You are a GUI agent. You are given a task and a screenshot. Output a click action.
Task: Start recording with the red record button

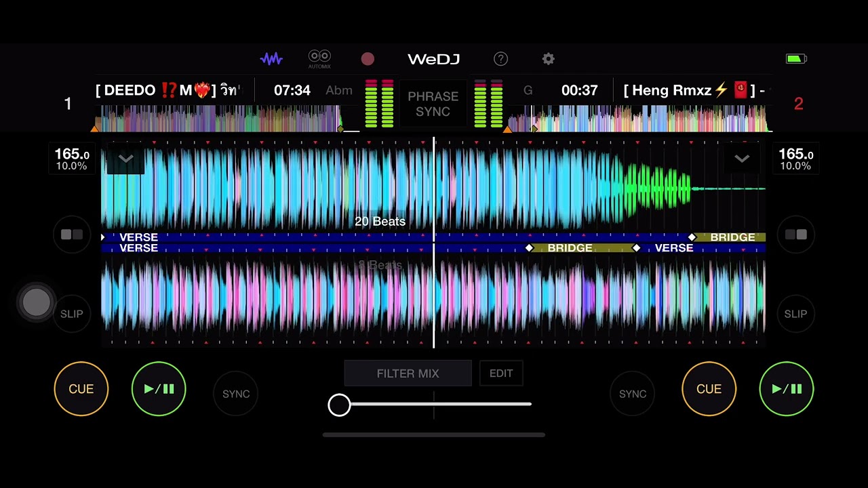tap(368, 59)
